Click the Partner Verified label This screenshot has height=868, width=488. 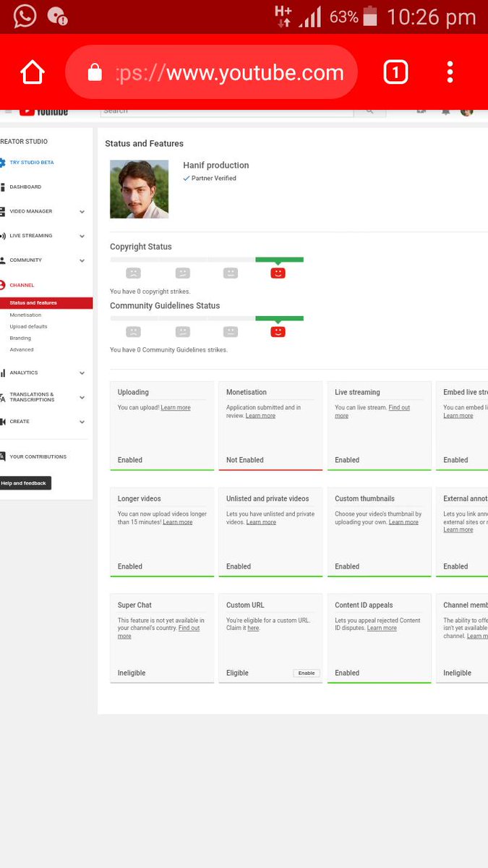pyautogui.click(x=210, y=178)
